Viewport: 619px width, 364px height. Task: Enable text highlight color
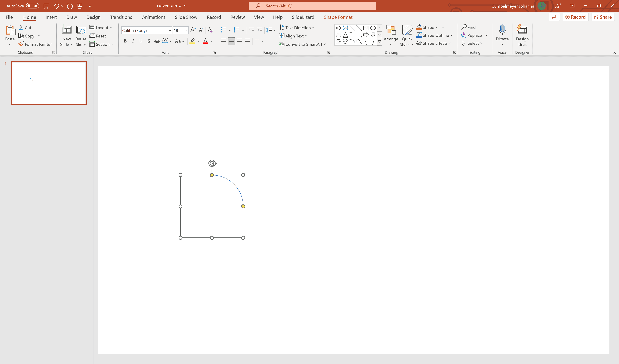[x=192, y=41]
